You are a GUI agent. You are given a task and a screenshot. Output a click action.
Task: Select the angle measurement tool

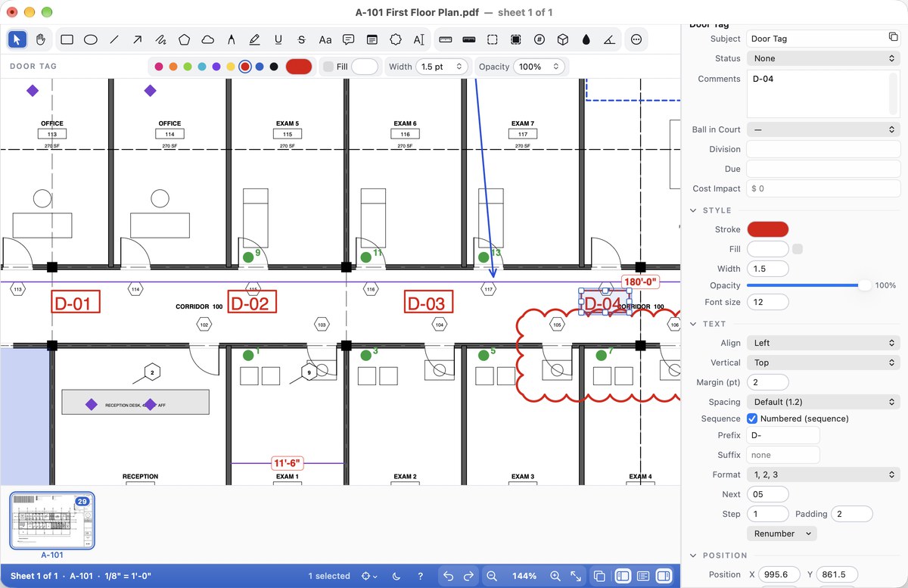click(x=610, y=39)
